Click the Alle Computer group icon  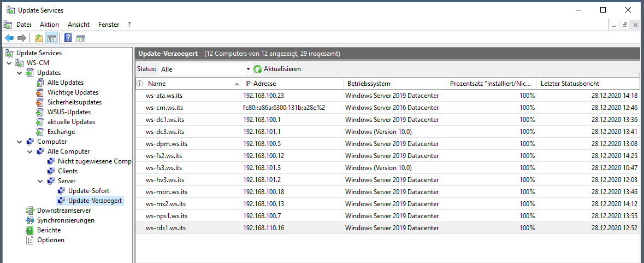(40, 151)
